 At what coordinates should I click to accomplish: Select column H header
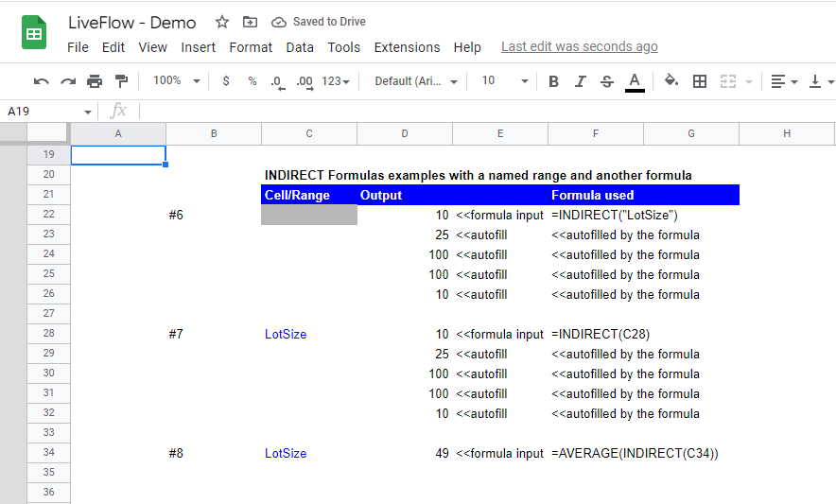pos(787,134)
